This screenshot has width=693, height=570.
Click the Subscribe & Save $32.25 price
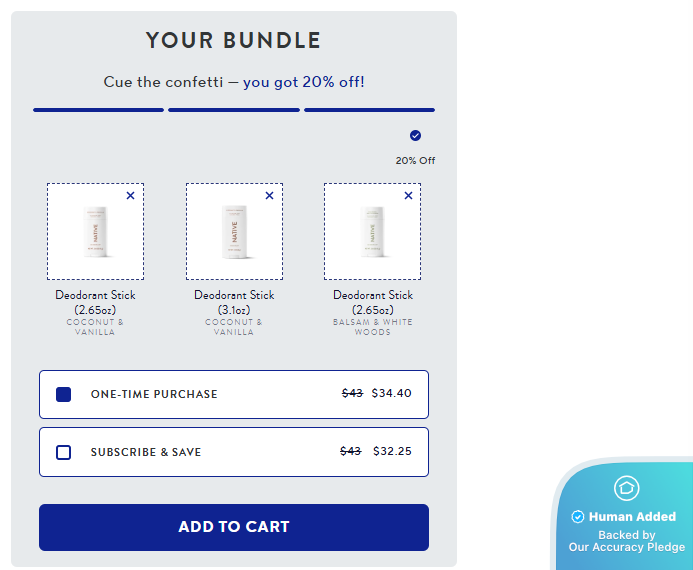(x=392, y=452)
